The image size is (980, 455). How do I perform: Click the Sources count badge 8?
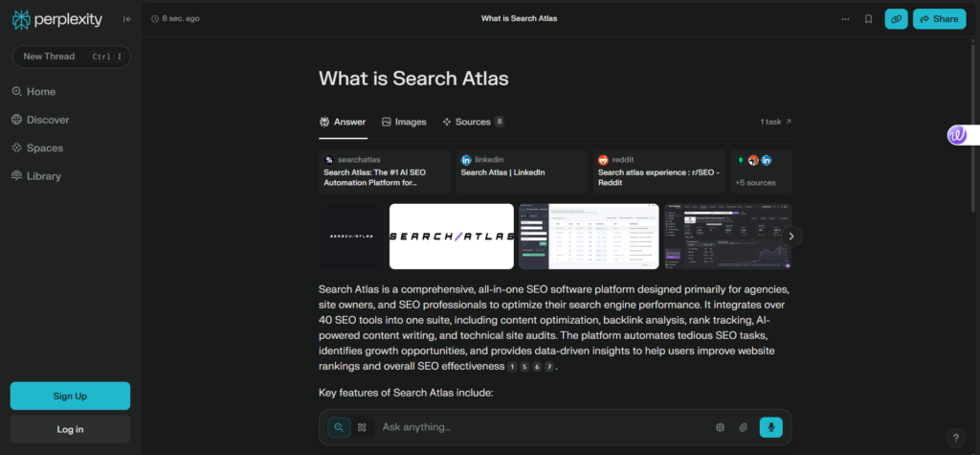(500, 122)
